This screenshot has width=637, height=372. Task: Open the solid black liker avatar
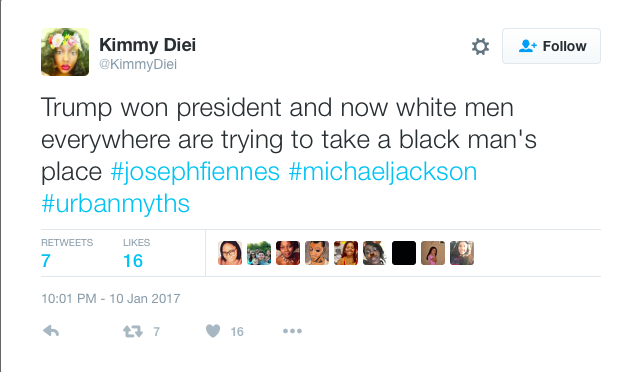click(404, 253)
